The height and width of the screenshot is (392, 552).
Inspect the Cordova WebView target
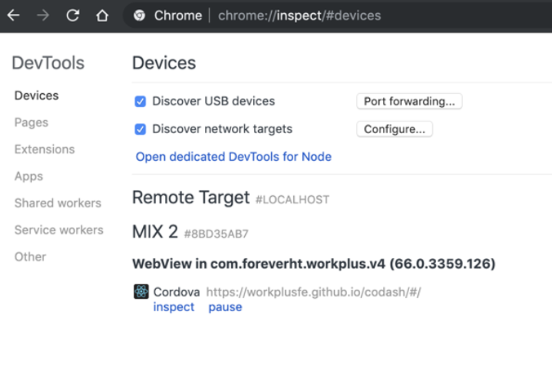click(174, 307)
